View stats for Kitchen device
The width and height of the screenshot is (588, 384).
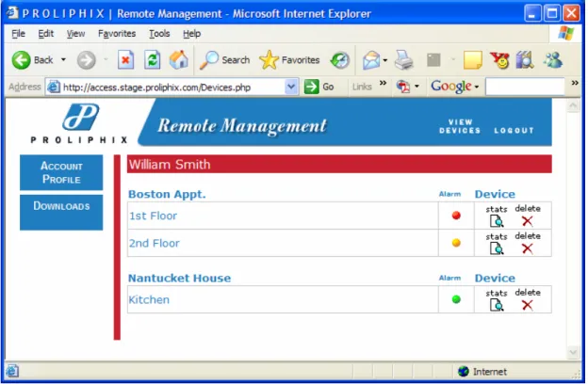click(497, 305)
